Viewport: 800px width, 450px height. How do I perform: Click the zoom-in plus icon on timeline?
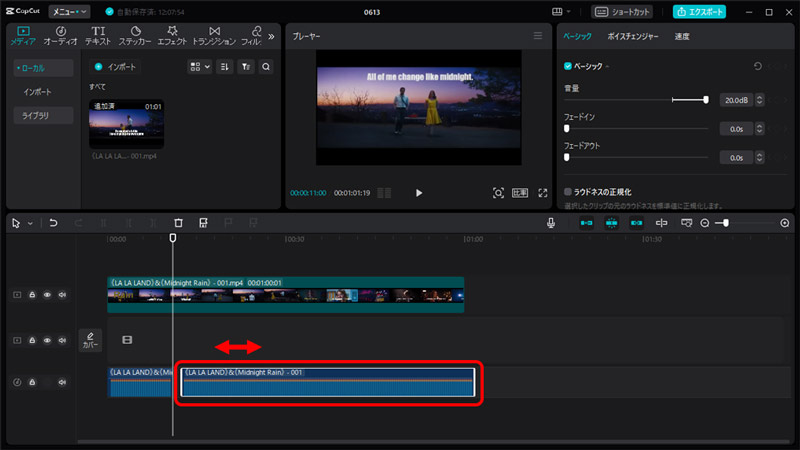pyautogui.click(x=784, y=223)
